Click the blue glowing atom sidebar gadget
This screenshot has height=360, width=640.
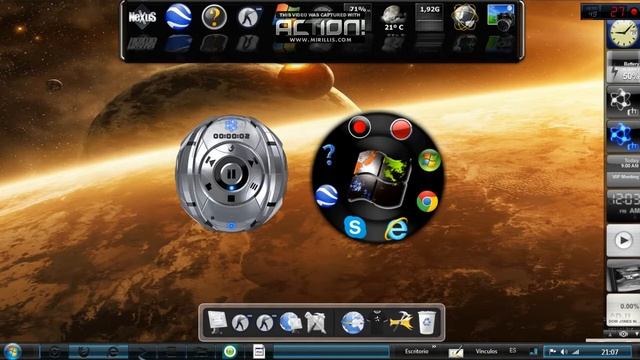pyautogui.click(x=623, y=136)
